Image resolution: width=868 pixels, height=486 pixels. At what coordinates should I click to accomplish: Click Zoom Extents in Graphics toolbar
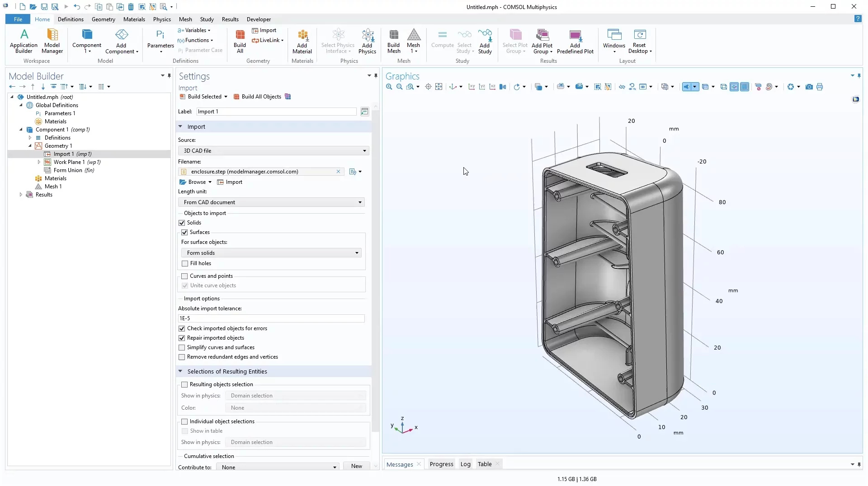[439, 87]
